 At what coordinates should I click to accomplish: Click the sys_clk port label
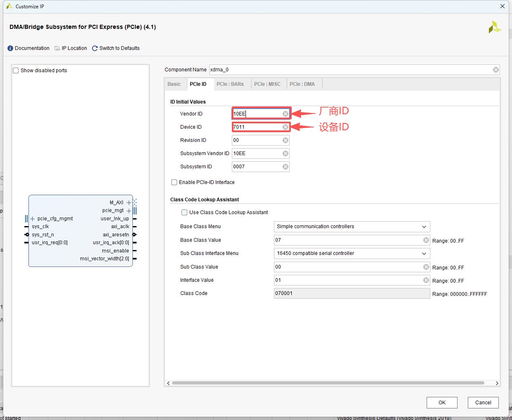40,227
